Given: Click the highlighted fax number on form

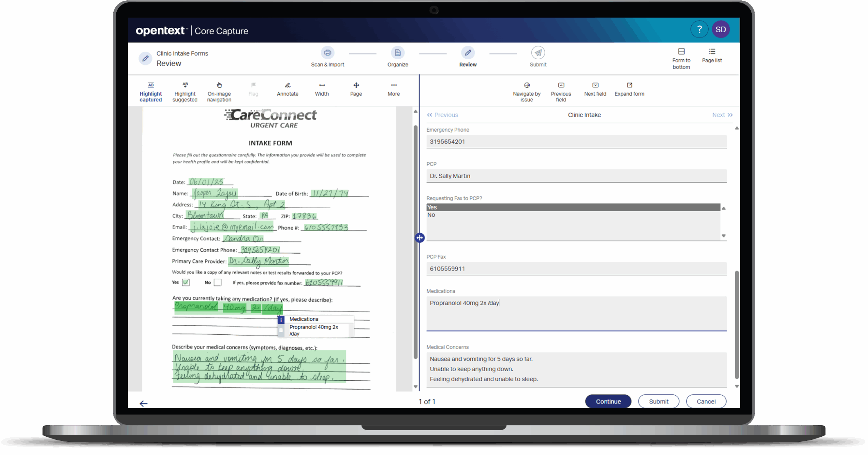Looking at the screenshot, I should (324, 283).
